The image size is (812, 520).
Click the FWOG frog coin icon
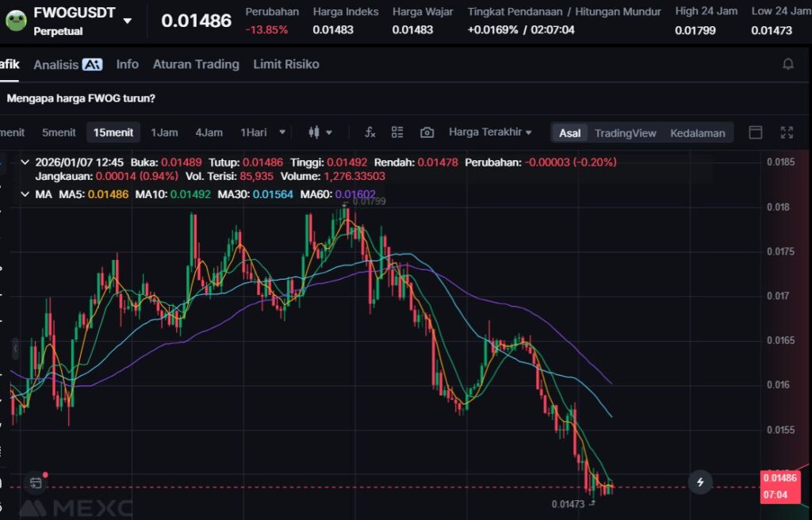pyautogui.click(x=16, y=20)
